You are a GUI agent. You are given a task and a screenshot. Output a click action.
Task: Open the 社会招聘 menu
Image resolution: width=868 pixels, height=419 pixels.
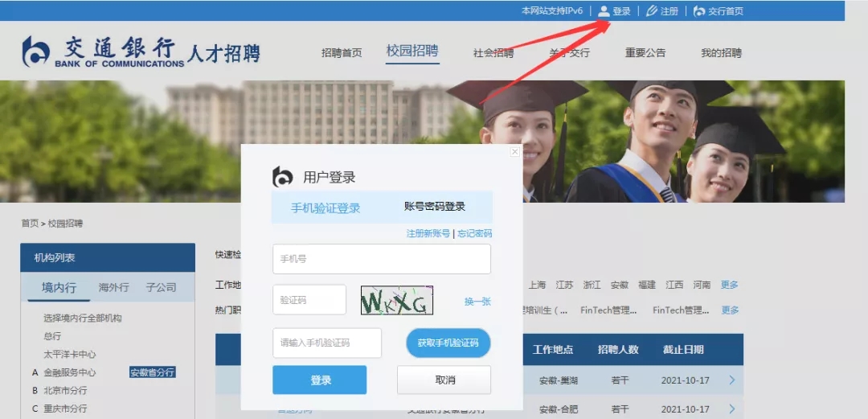[493, 53]
